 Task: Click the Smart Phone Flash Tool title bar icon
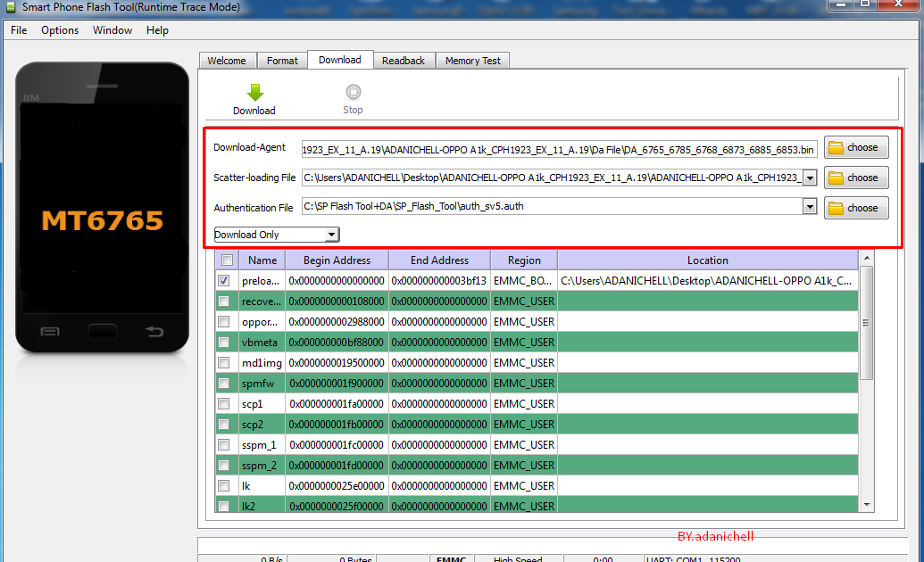pyautogui.click(x=9, y=6)
